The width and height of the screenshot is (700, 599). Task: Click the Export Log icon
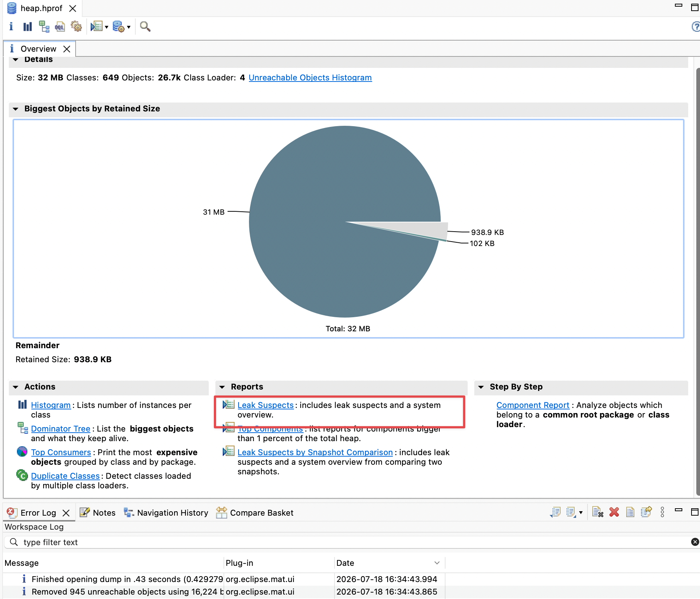(555, 512)
